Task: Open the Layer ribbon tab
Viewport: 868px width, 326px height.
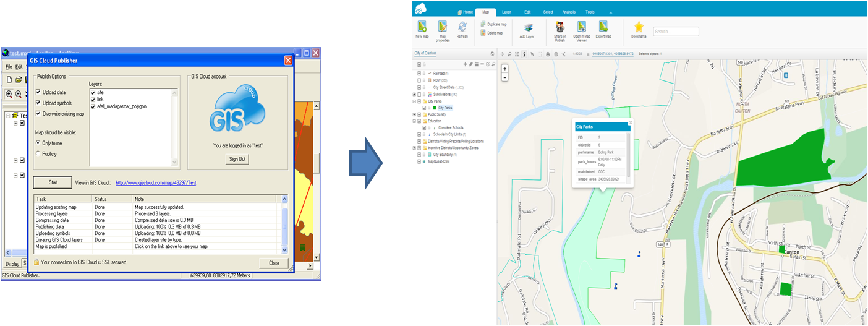Action: point(506,12)
